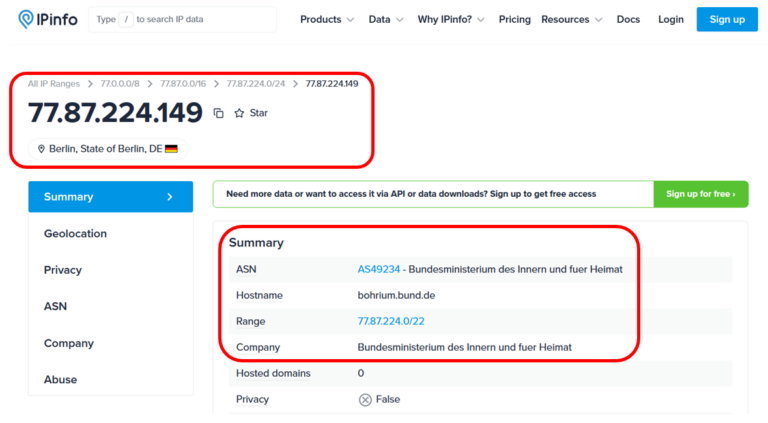Viewport: 768px width, 423px height.
Task: Click the Star icon next to IP
Action: pyautogui.click(x=240, y=114)
